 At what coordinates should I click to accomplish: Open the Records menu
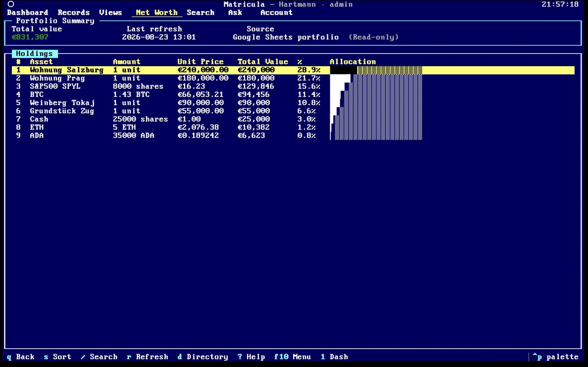73,12
